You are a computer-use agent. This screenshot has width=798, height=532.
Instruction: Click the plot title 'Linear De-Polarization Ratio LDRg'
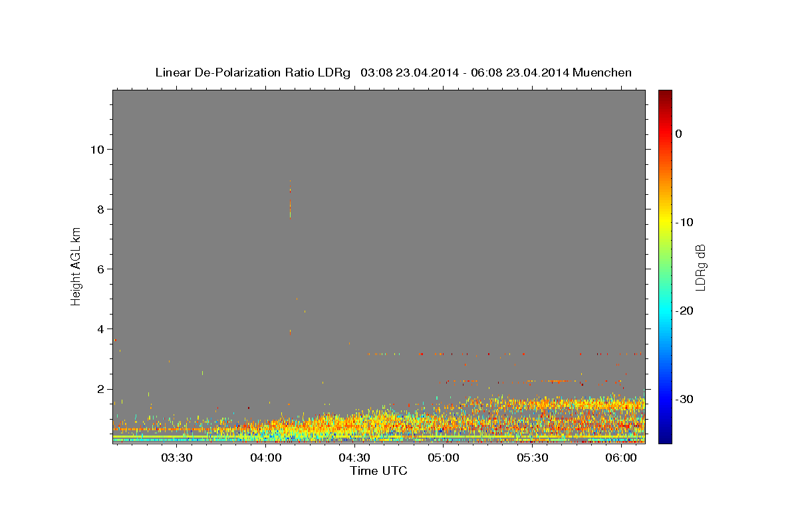[253, 72]
